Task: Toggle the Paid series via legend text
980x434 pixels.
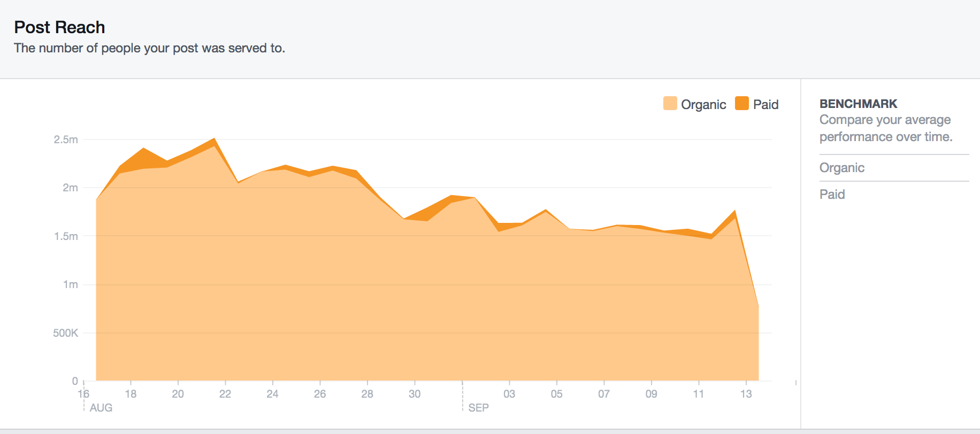Action: pos(765,105)
